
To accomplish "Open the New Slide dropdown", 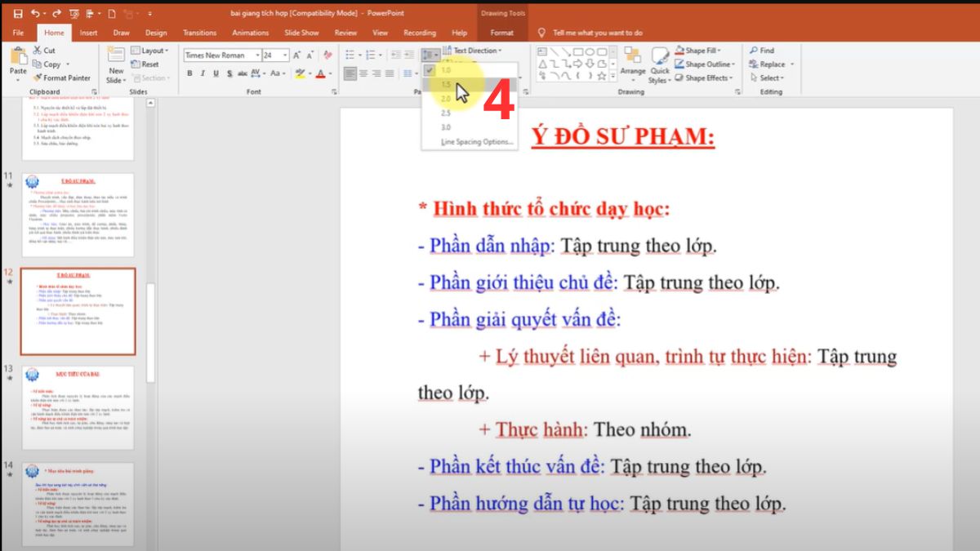I will [x=116, y=80].
